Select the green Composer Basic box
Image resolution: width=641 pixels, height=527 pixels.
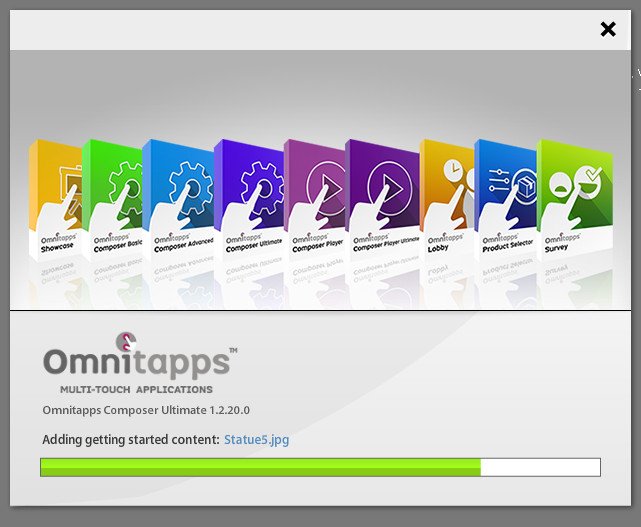click(112, 200)
